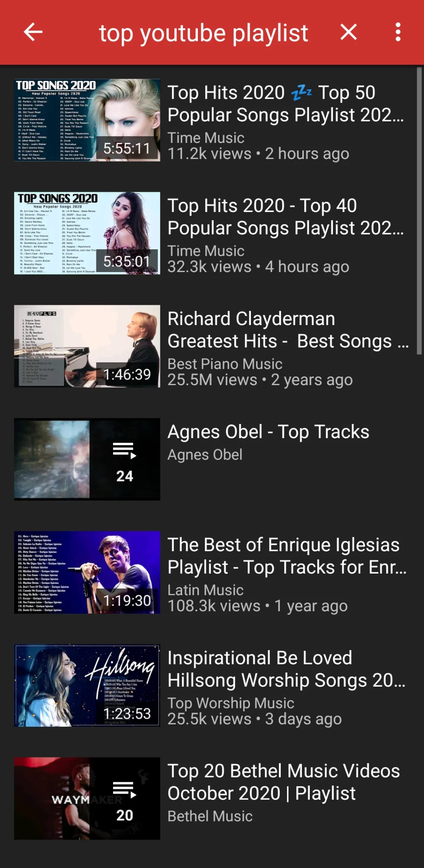The height and width of the screenshot is (868, 424).
Task: Open Richard Clayderman piano thumbnail
Action: tap(87, 346)
